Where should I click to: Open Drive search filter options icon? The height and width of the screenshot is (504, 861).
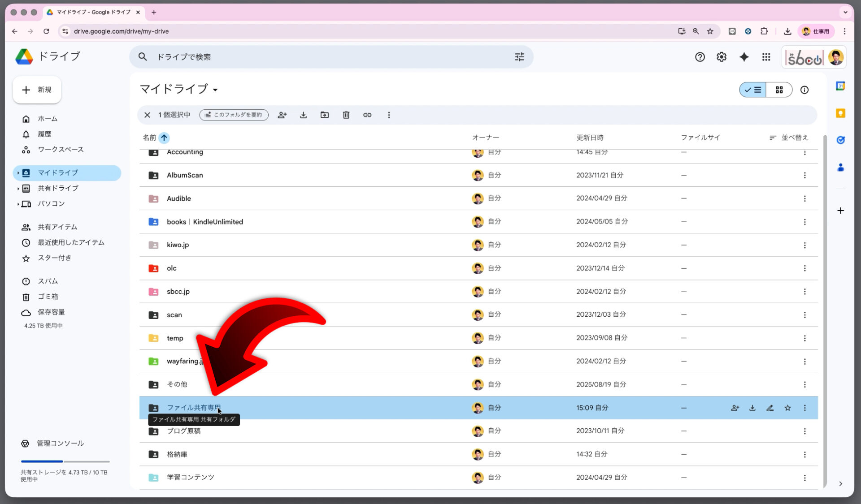[x=519, y=57]
